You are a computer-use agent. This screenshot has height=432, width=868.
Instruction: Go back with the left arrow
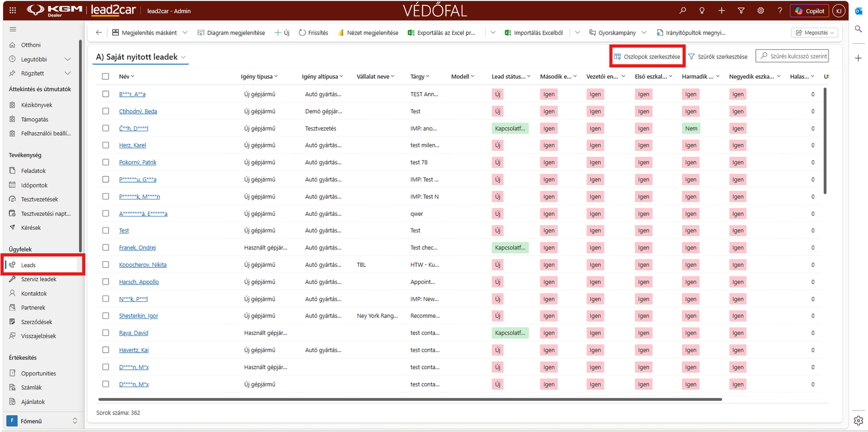point(99,33)
